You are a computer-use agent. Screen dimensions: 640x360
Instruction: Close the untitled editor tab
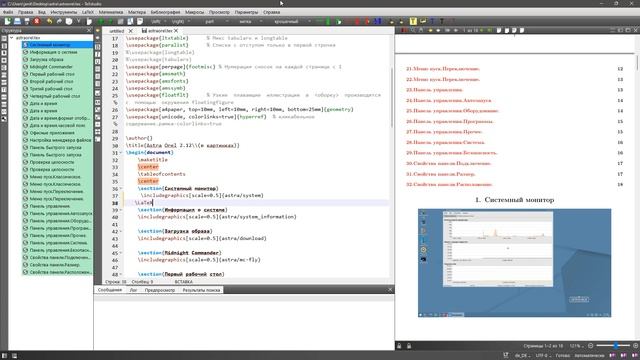coord(131,31)
